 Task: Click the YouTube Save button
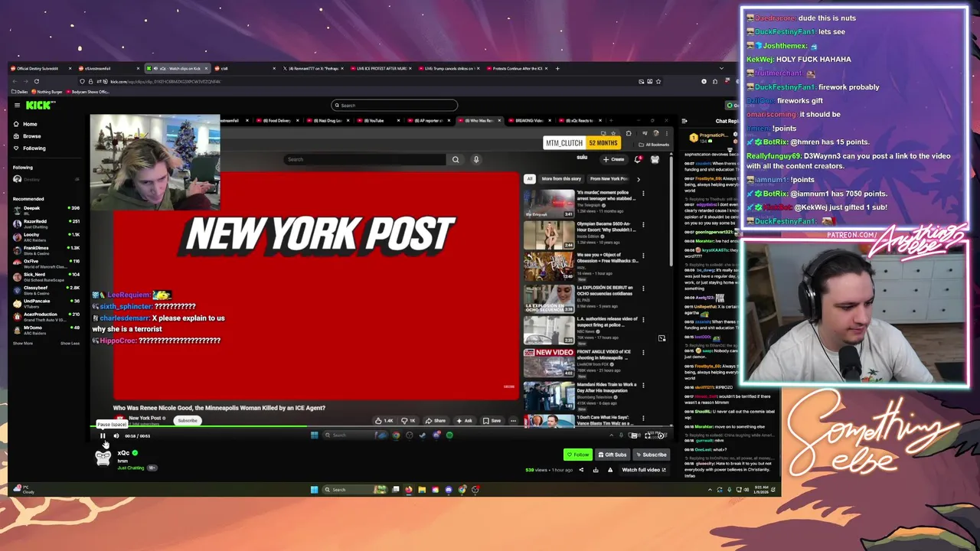tap(492, 420)
